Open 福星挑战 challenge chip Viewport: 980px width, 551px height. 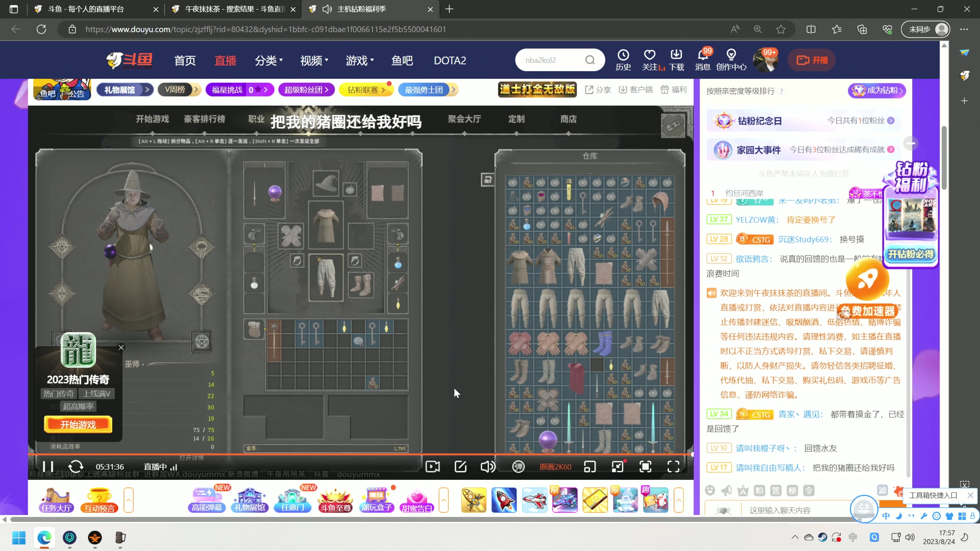click(240, 90)
